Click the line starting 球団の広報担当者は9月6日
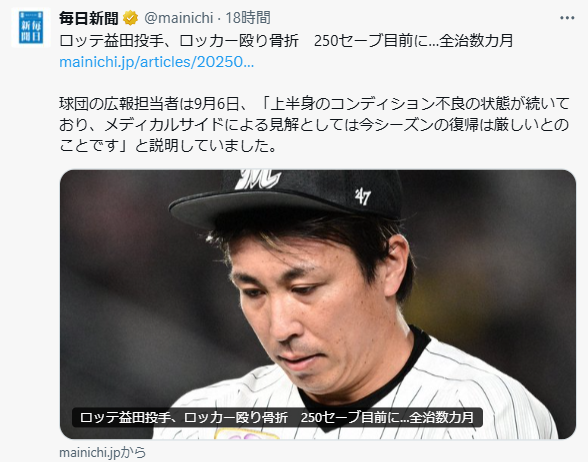 click(x=314, y=104)
